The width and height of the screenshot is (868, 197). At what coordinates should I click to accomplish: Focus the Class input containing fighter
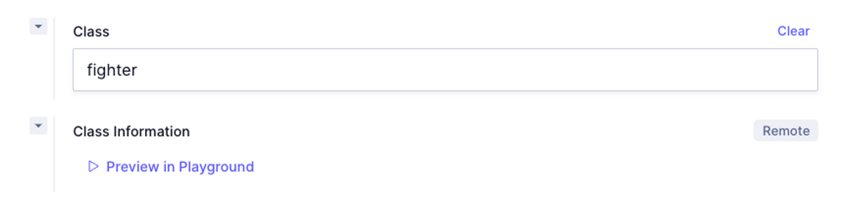click(x=445, y=69)
